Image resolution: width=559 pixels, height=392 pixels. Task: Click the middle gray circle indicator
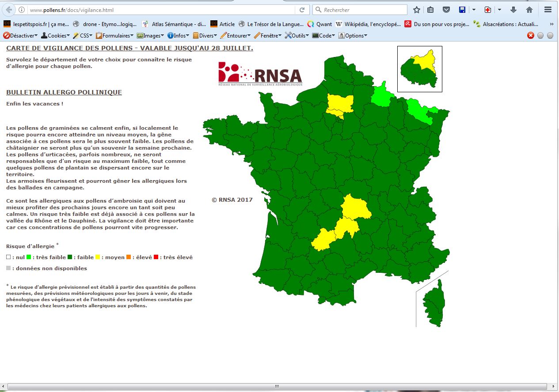[540, 36]
